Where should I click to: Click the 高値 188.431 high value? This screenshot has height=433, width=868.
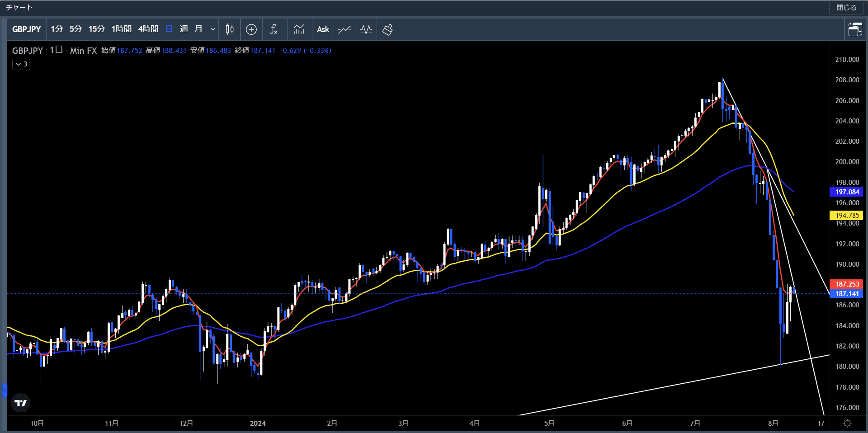pyautogui.click(x=166, y=51)
